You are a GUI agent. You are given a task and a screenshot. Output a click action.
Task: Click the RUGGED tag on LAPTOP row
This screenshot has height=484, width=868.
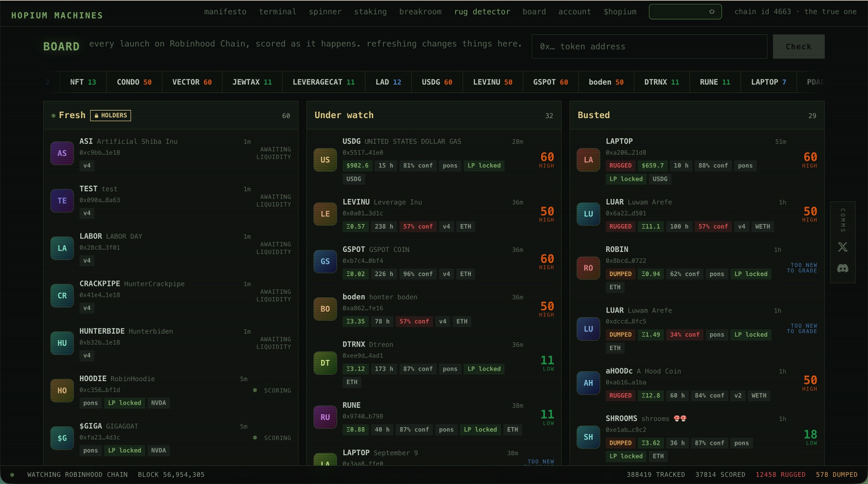pyautogui.click(x=620, y=166)
